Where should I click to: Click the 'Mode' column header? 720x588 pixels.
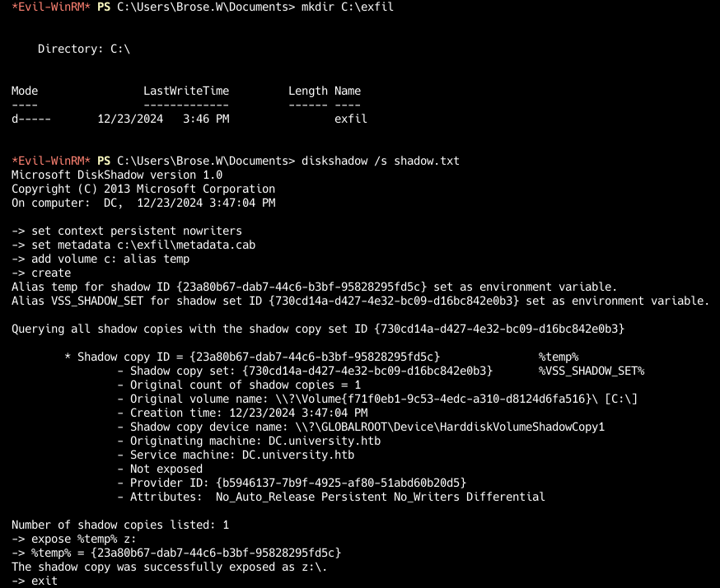(25, 91)
